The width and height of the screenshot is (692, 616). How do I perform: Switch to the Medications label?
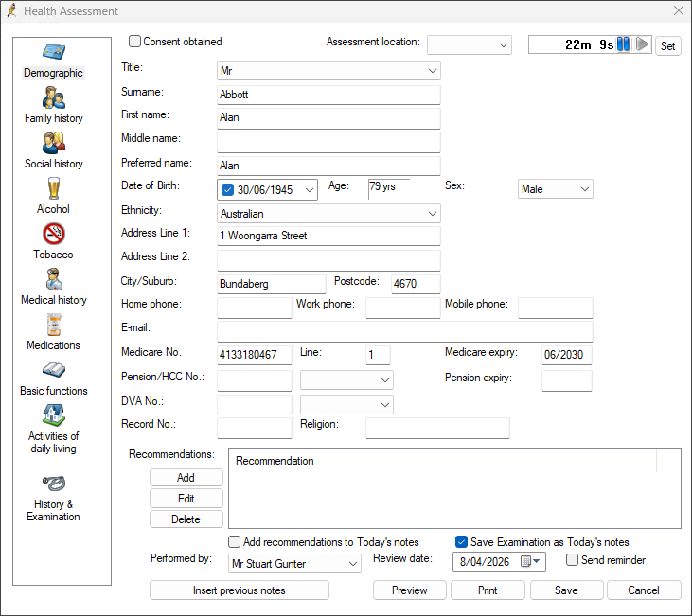[x=53, y=345]
